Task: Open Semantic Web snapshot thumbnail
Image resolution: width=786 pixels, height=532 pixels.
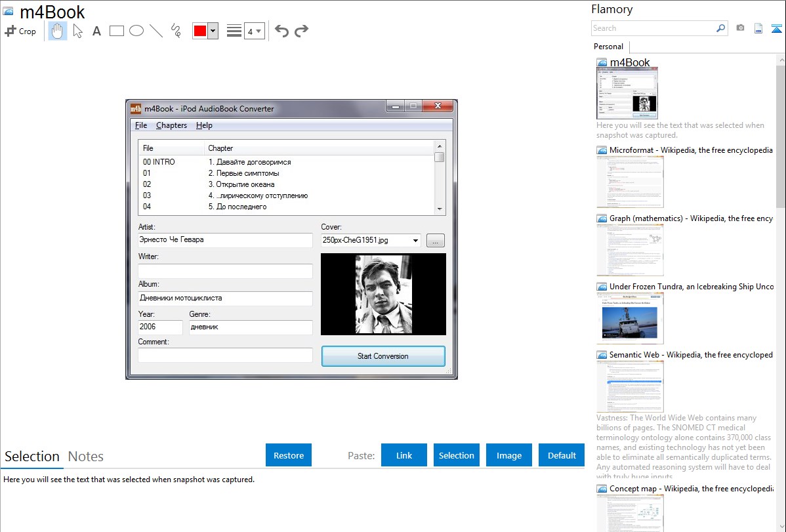Action: click(x=630, y=386)
